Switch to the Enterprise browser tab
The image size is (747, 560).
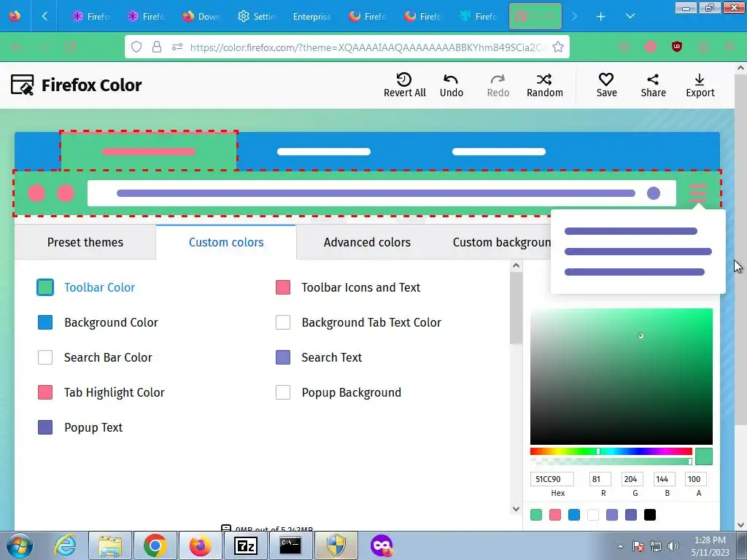tap(312, 16)
